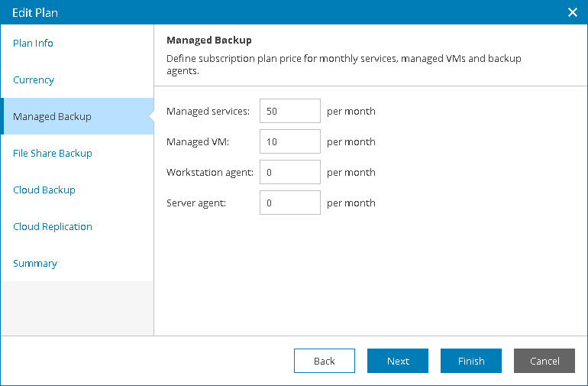The image size is (588, 386).
Task: Go to the File Share Backup step
Action: click(53, 153)
